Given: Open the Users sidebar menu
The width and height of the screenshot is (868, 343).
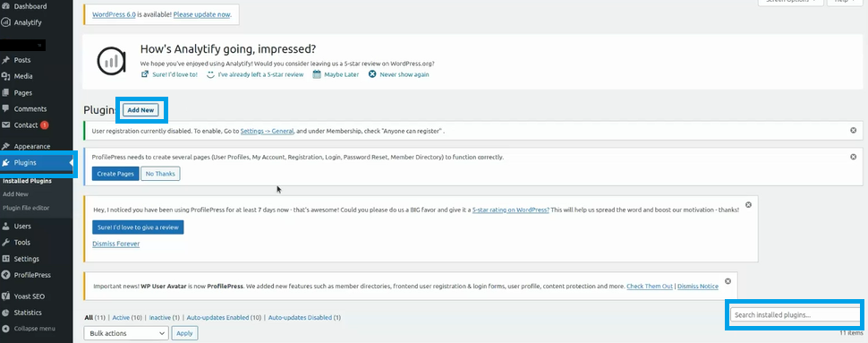Looking at the screenshot, I should [x=22, y=226].
